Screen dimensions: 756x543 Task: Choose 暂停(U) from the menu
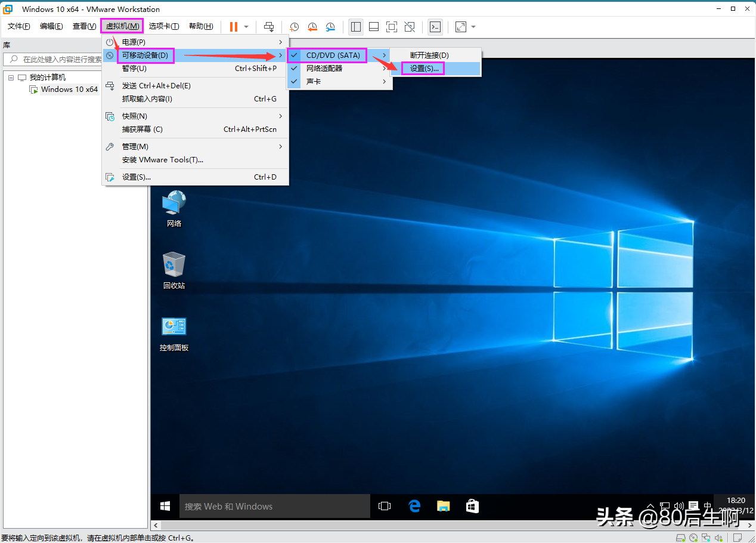(196, 69)
